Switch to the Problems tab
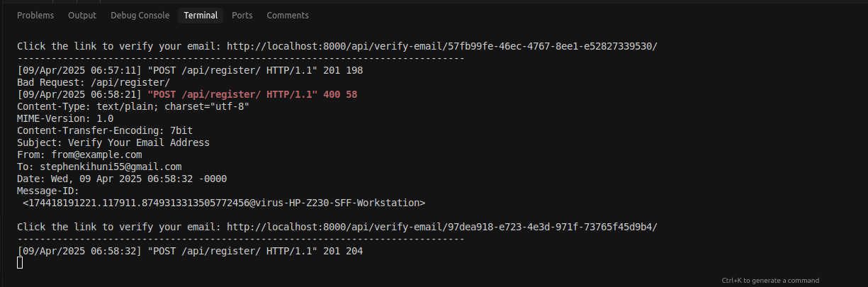The width and height of the screenshot is (868, 287). 35,15
